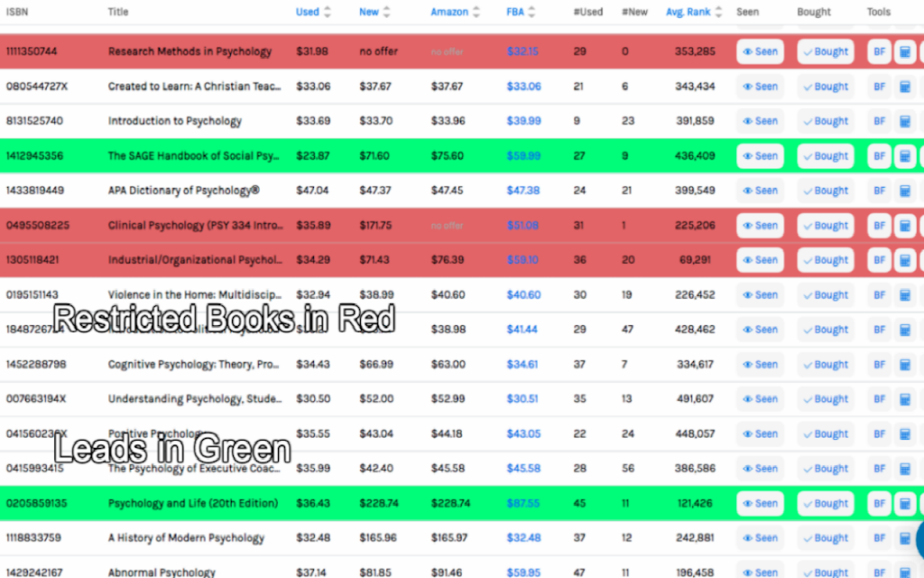Open calculator for A History of Modern Psychology
This screenshot has width=924, height=578.
pos(904,538)
